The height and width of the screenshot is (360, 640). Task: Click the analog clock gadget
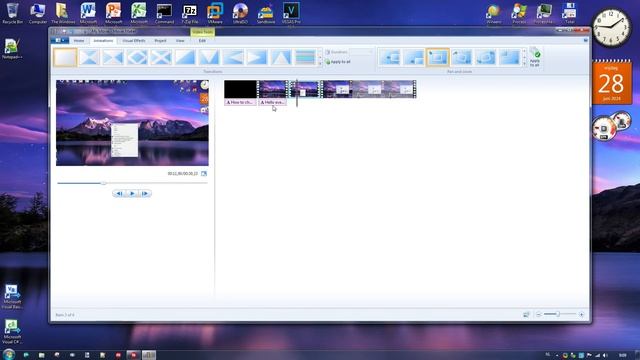tap(611, 28)
